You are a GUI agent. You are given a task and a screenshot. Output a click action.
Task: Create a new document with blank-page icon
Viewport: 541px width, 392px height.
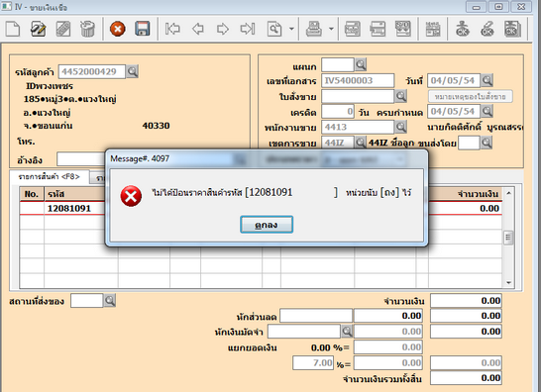[13, 29]
